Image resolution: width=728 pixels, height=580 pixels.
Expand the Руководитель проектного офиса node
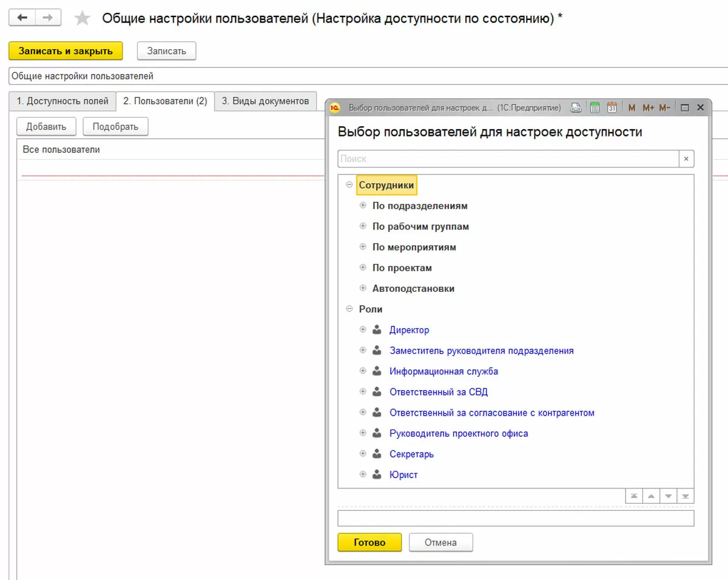tap(363, 433)
